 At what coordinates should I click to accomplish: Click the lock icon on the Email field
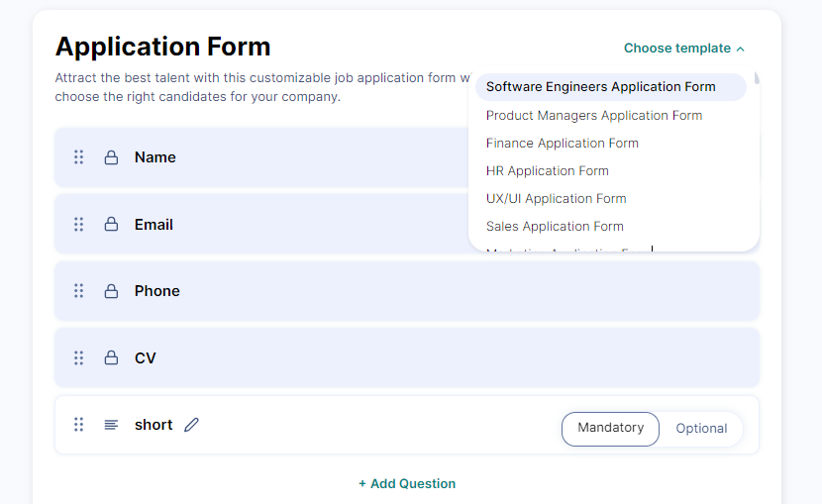(111, 225)
